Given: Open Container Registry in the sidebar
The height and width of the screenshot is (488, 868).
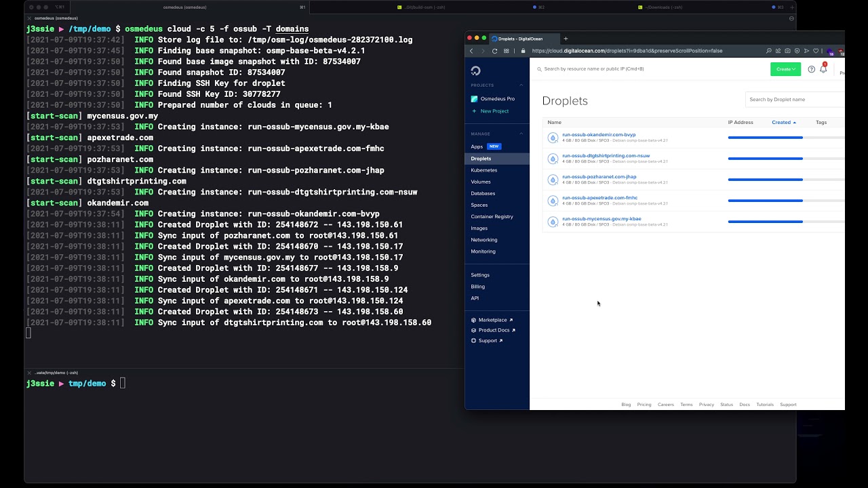Looking at the screenshot, I should point(492,216).
